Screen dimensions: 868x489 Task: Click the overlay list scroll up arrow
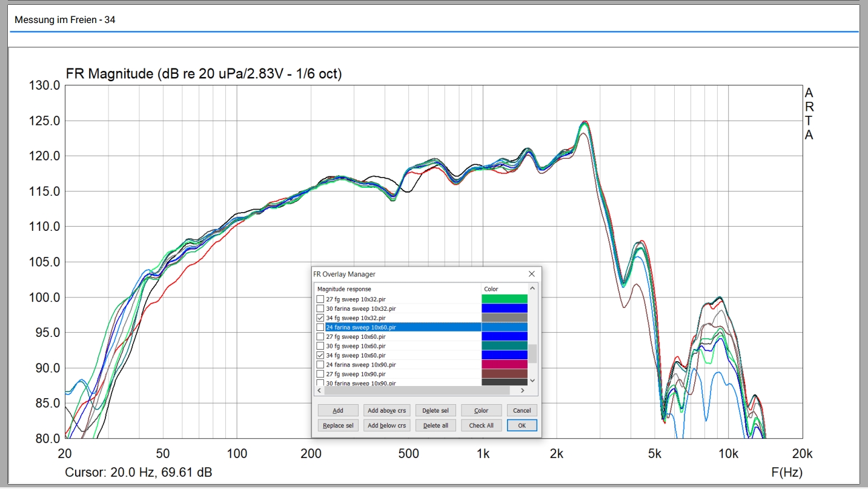tap(532, 288)
